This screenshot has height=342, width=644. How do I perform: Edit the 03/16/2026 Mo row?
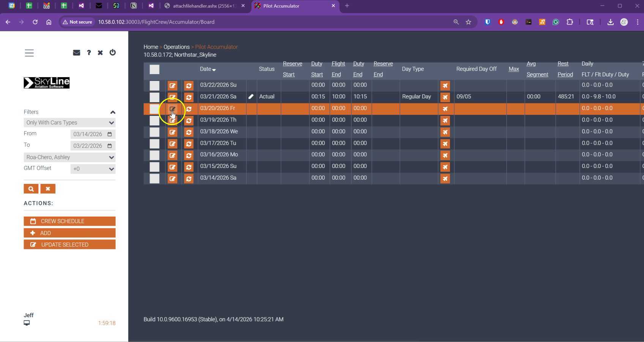pos(172,155)
